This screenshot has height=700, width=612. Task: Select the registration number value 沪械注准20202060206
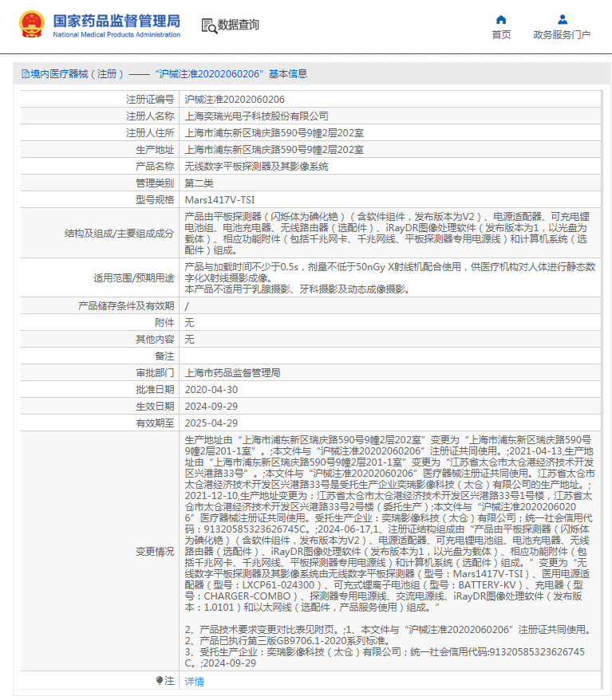coord(235,99)
